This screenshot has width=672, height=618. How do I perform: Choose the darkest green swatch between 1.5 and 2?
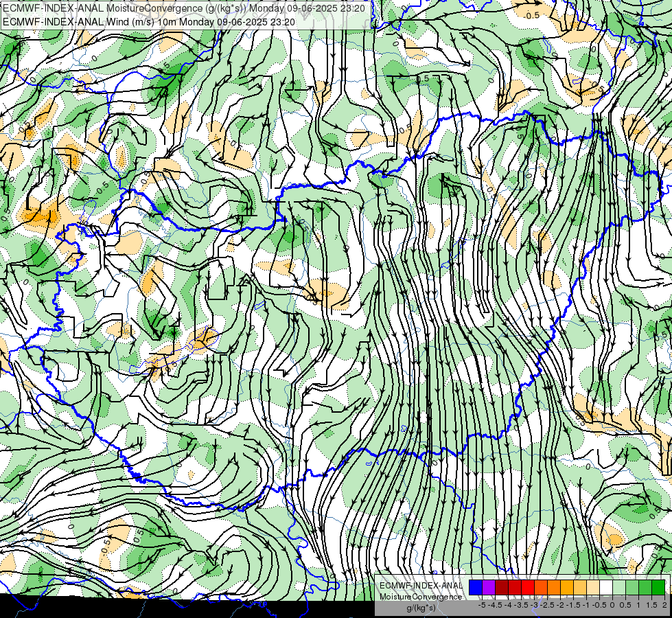click(658, 588)
